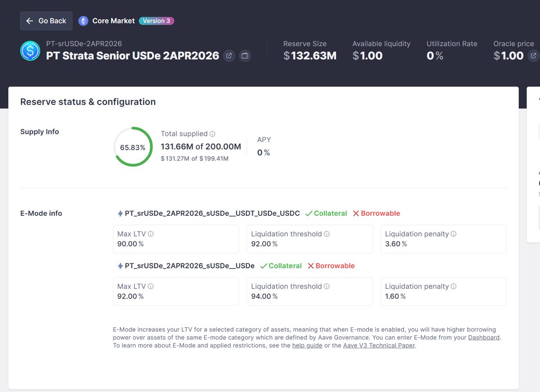The width and height of the screenshot is (540, 392).
Task: Click the Reserve Size label
Action: pyautogui.click(x=305, y=44)
